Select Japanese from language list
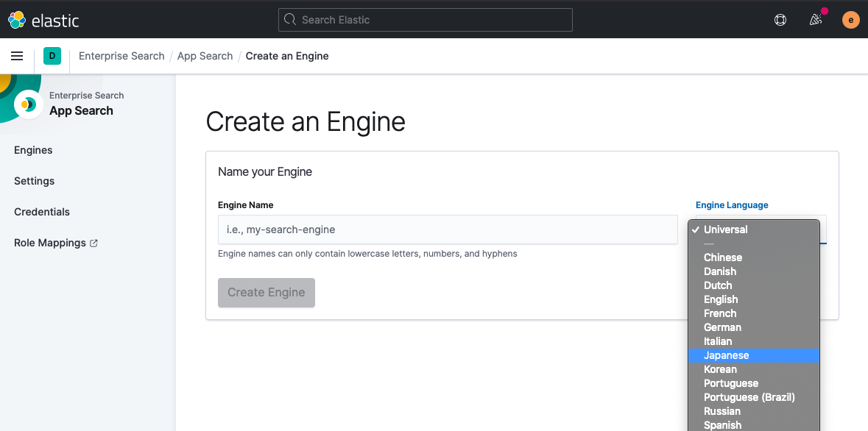 click(x=753, y=356)
